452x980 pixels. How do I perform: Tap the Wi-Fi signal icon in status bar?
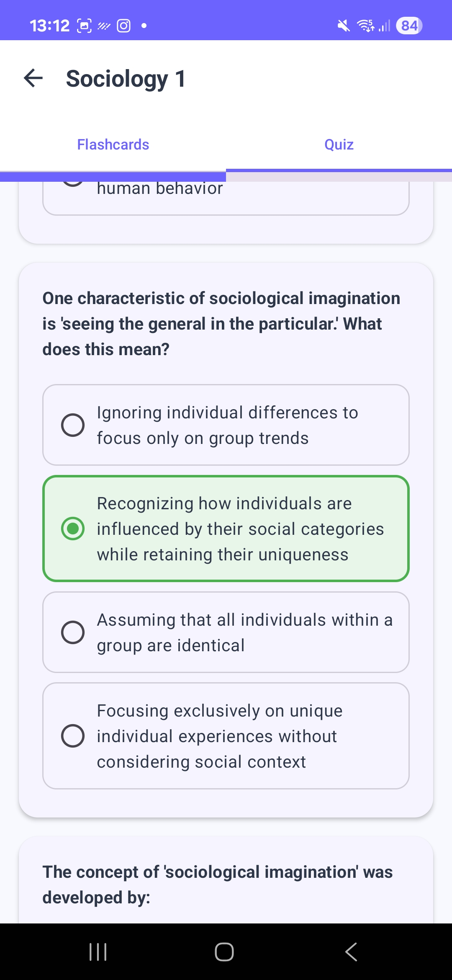[x=366, y=26]
